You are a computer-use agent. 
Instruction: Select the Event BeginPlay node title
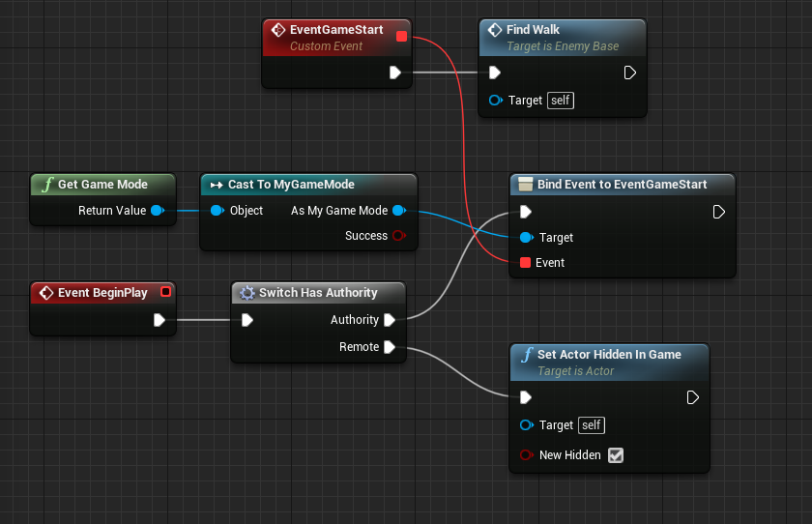pos(102,293)
